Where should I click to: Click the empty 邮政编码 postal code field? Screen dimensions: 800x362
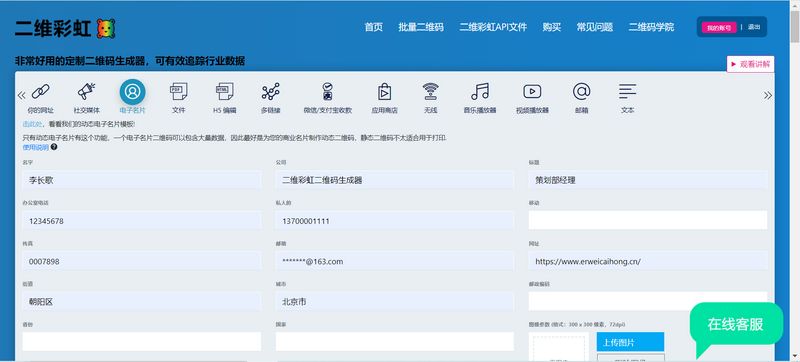click(x=648, y=301)
